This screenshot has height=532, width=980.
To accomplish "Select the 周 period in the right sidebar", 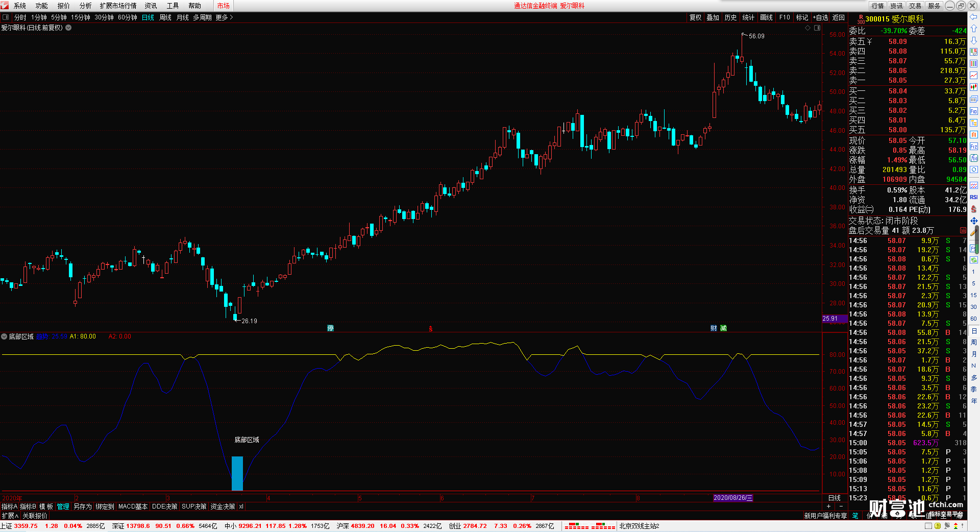I will 974,342.
